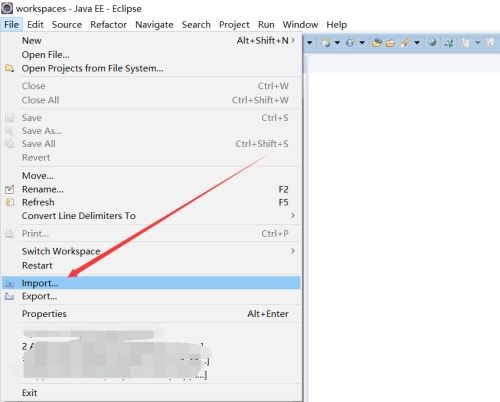
Task: Open Properties from the File menu
Action: coord(152,314)
